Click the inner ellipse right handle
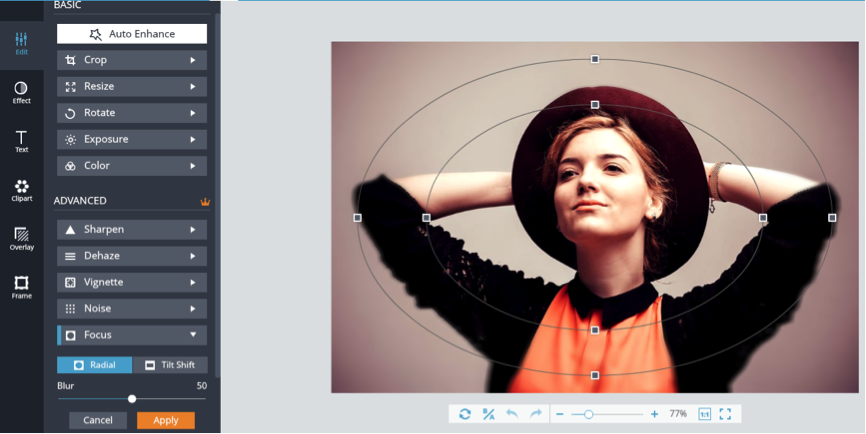 (763, 218)
